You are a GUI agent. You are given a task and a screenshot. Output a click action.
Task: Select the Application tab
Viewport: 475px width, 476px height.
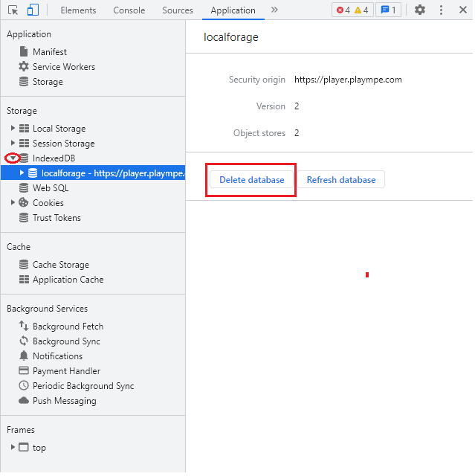point(234,10)
